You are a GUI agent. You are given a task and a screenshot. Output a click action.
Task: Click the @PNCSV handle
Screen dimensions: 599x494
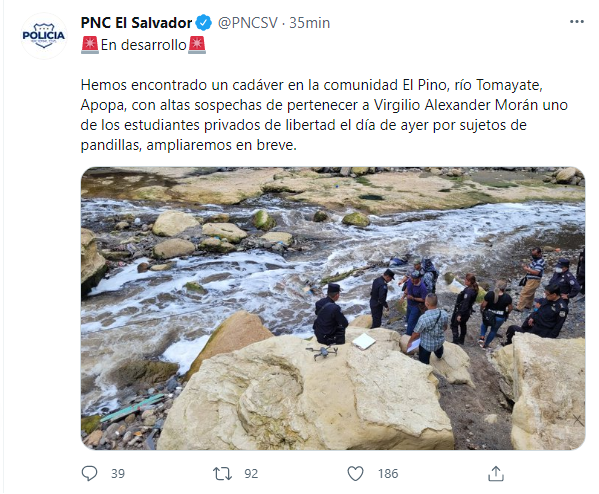coord(248,23)
